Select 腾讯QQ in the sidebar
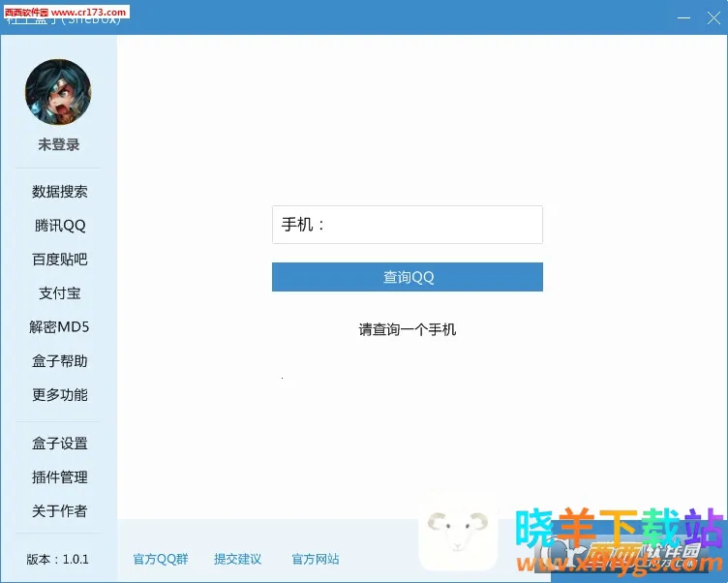 coord(59,226)
